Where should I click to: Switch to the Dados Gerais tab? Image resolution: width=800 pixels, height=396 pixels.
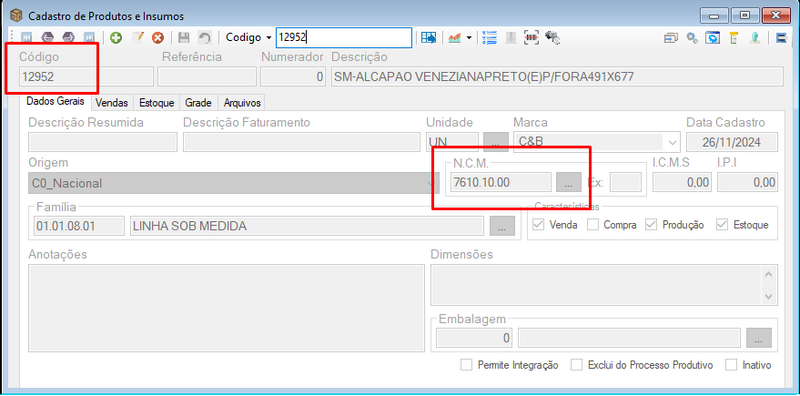55,102
